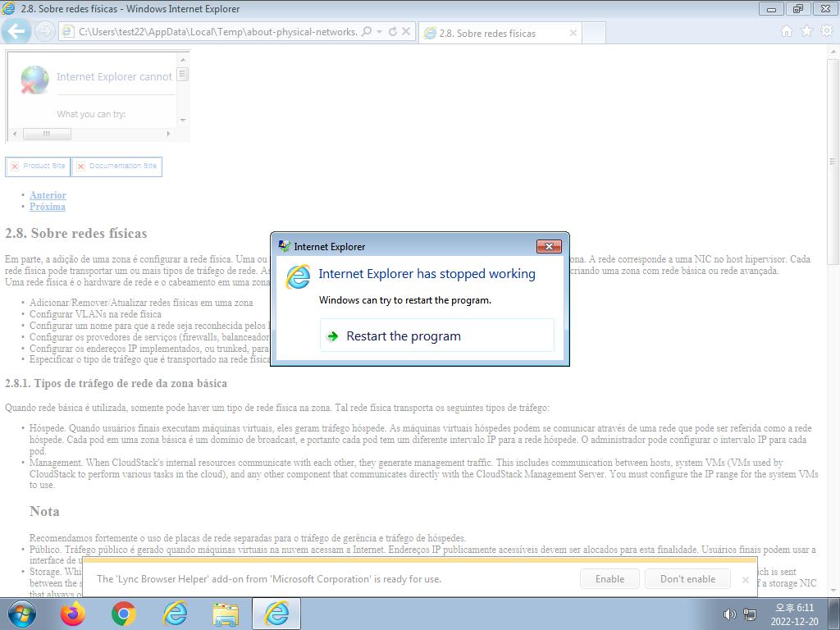The height and width of the screenshot is (630, 840).
Task: Click the Internet Explorer icon in the window title bar
Action: [9, 8]
